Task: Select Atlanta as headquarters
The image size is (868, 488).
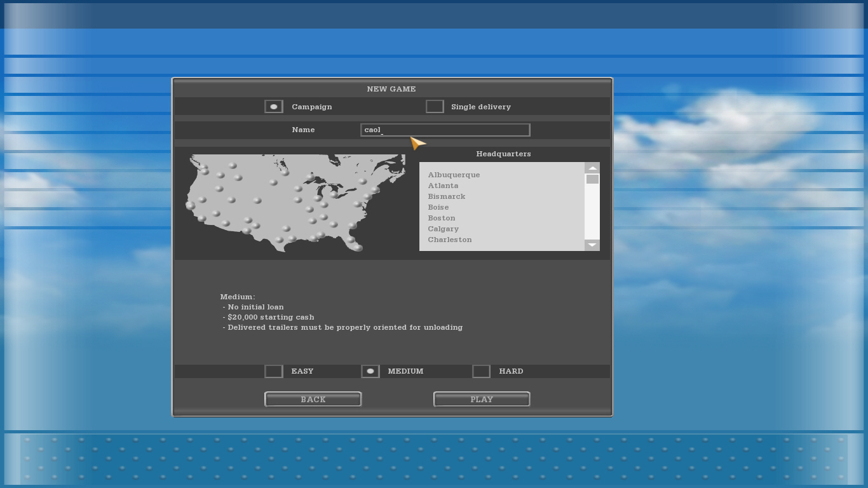Action: 443,186
